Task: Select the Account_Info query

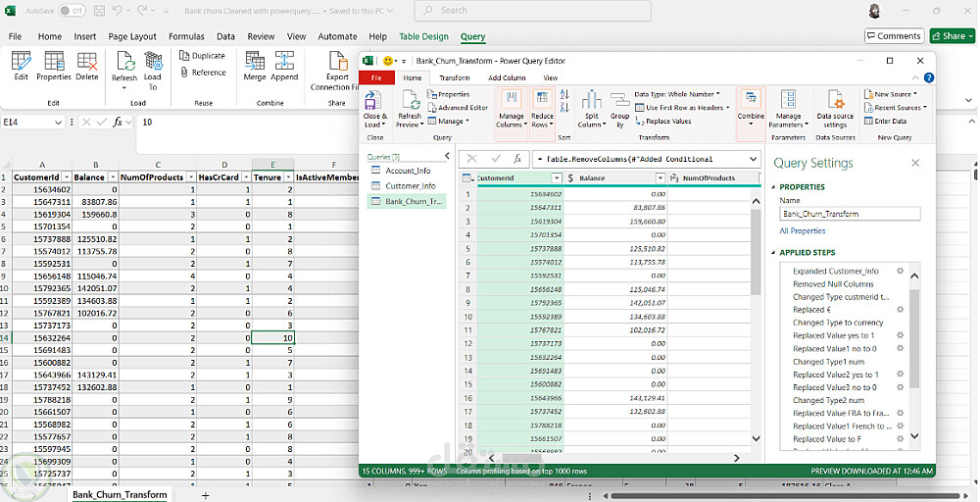Action: [408, 171]
